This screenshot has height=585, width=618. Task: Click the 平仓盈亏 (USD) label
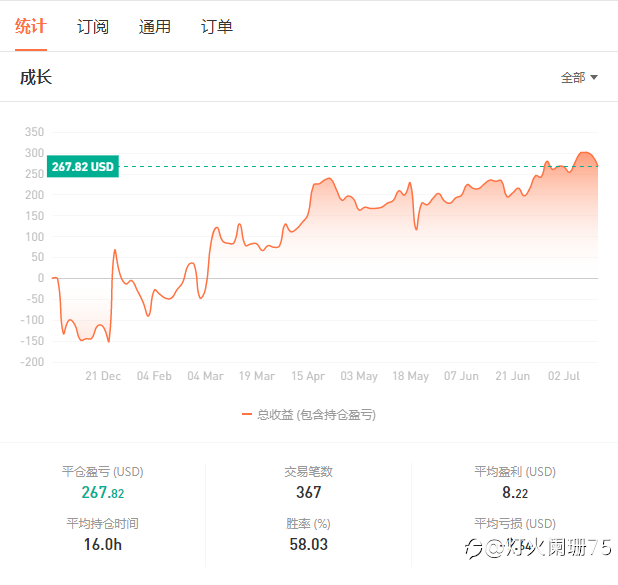tap(103, 471)
